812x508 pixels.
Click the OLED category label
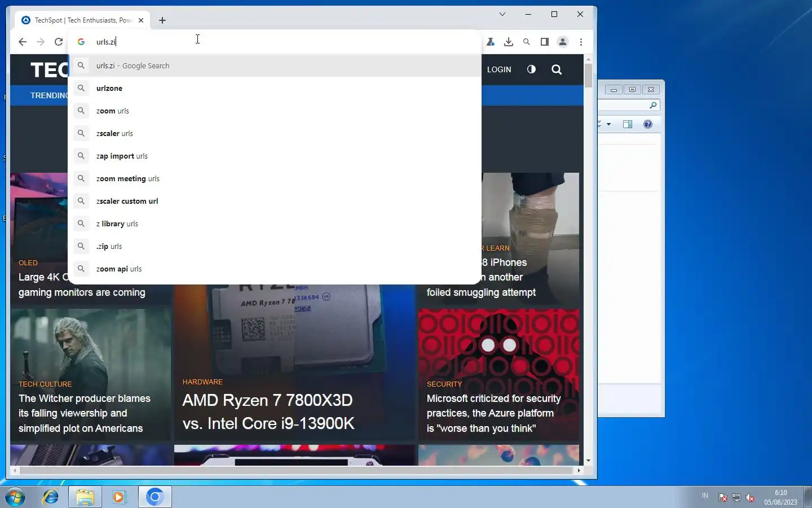pyautogui.click(x=28, y=263)
